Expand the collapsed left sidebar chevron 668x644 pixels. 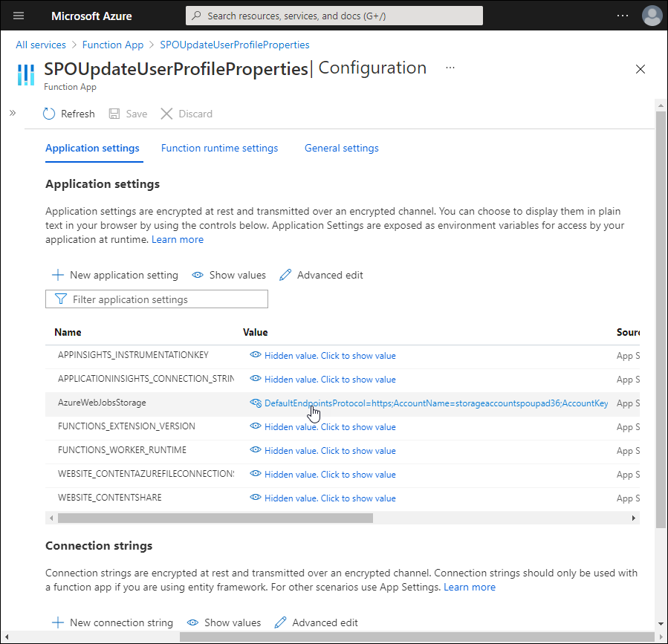[x=13, y=113]
